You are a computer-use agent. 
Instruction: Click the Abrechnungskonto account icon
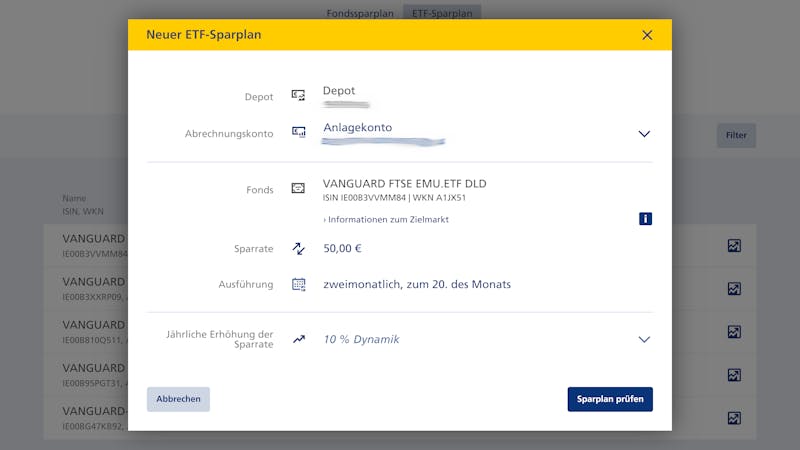(x=298, y=132)
